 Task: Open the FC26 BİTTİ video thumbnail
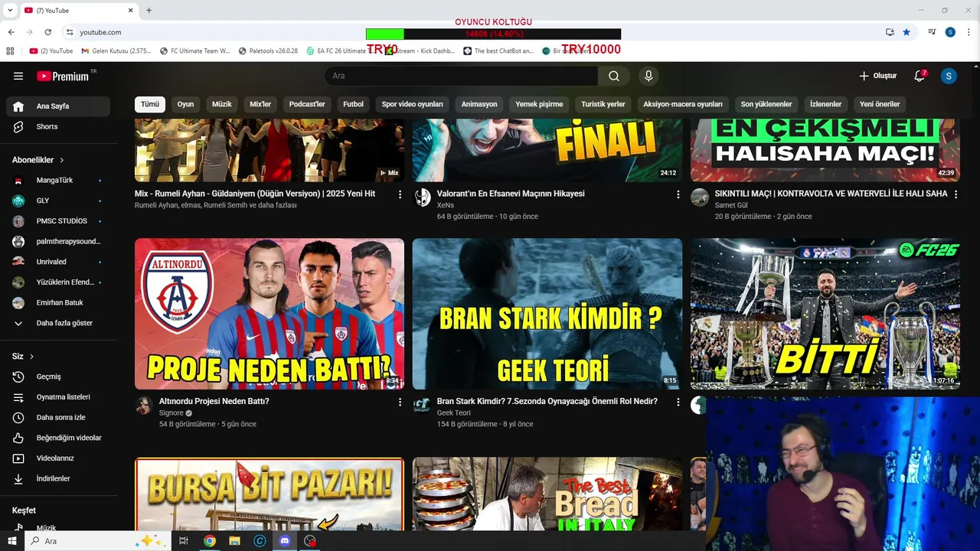(825, 314)
